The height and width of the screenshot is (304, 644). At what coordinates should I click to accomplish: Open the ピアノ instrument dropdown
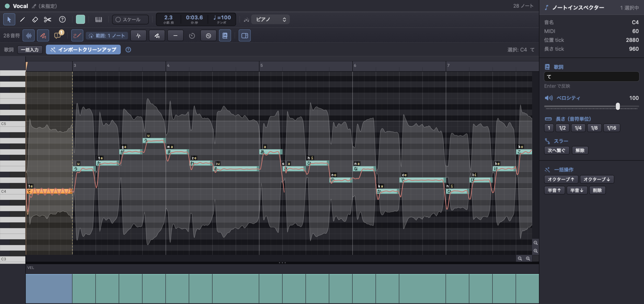(270, 20)
